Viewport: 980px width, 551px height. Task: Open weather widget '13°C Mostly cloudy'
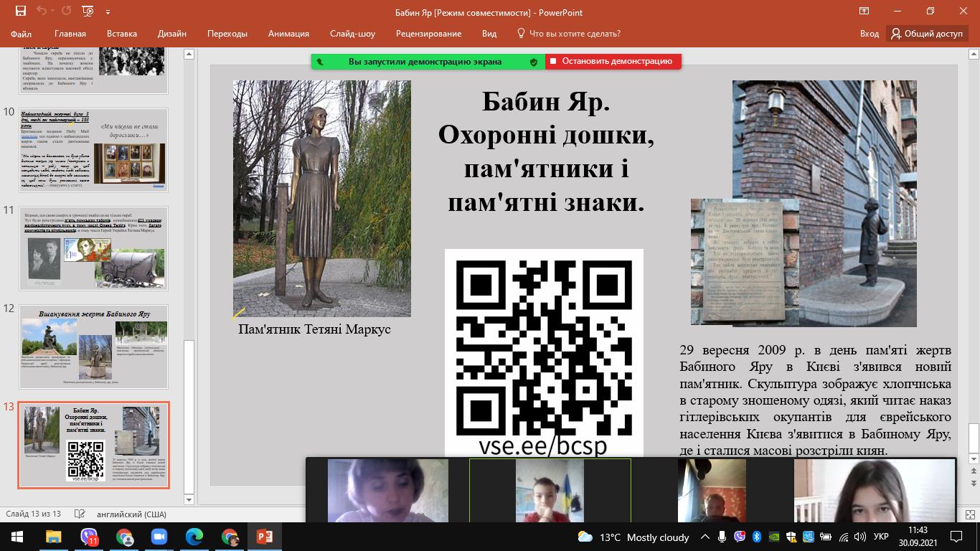click(x=634, y=537)
